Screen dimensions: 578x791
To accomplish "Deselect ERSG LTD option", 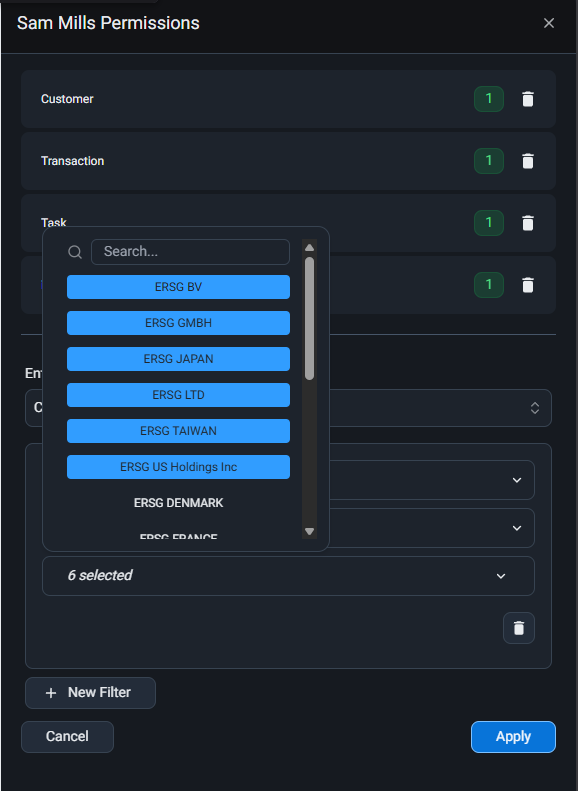I will pos(179,395).
